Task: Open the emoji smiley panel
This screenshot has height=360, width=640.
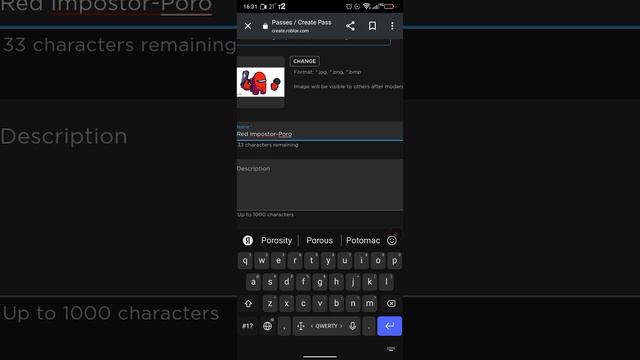Action: tap(392, 240)
